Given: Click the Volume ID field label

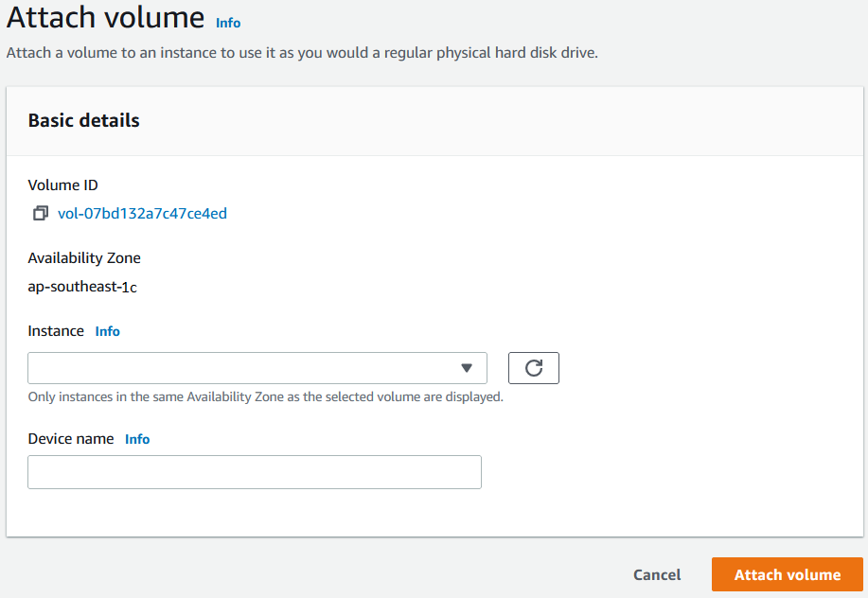Looking at the screenshot, I should point(63,185).
